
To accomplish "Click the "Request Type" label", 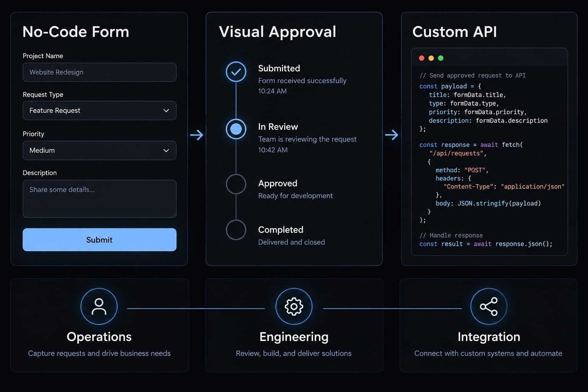I will [43, 95].
